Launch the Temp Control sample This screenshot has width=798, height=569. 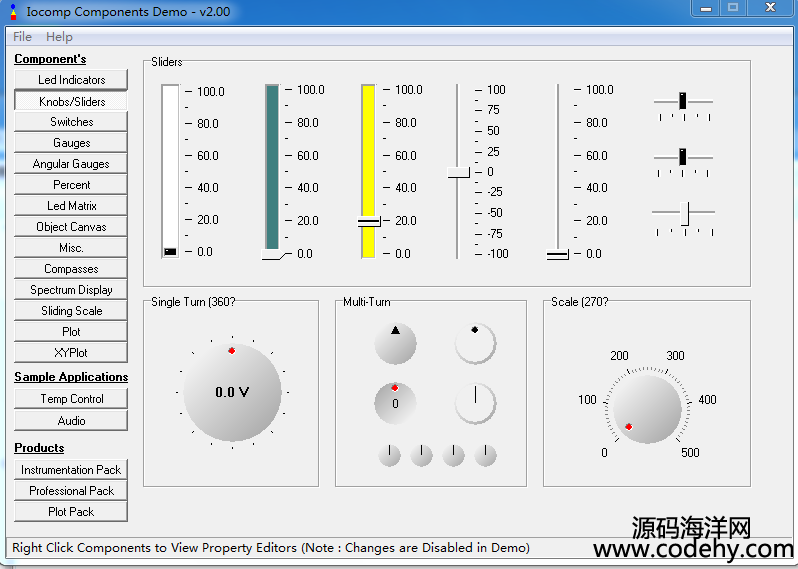pos(71,399)
